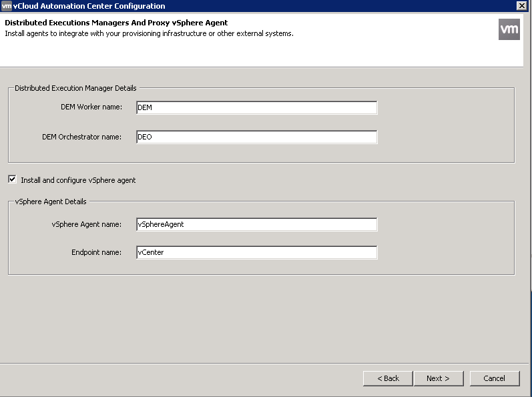The width and height of the screenshot is (532, 397).
Task: Click the vm icon in the title bar
Action: [6, 6]
